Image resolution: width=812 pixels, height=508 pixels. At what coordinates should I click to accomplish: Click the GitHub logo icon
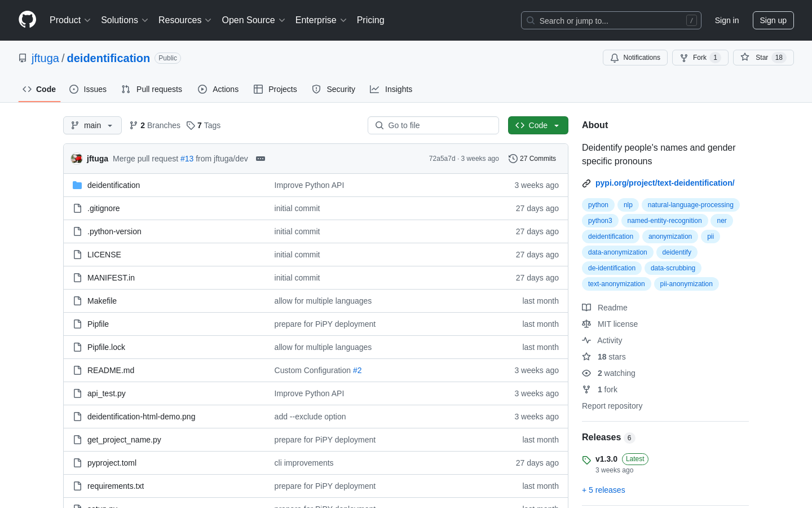pyautogui.click(x=27, y=20)
